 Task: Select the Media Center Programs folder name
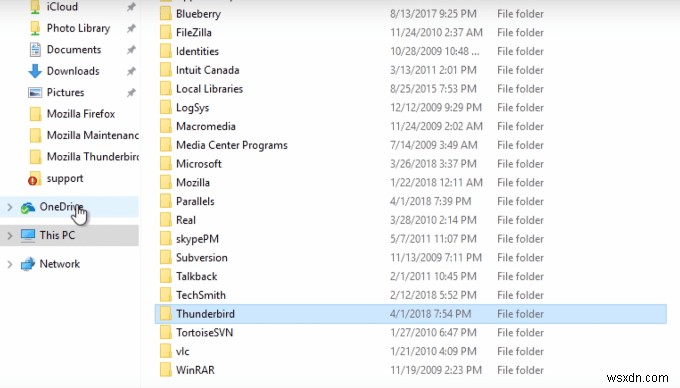coord(232,145)
